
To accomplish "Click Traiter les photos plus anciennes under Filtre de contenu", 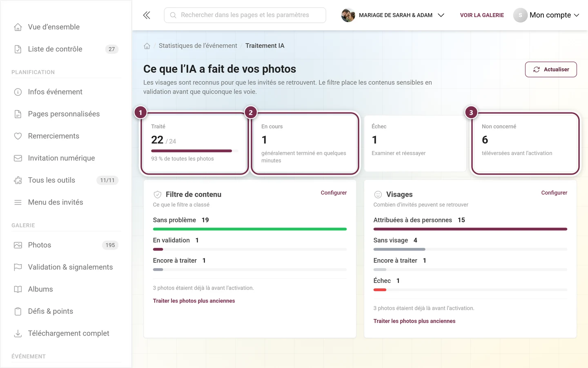I will [x=194, y=301].
